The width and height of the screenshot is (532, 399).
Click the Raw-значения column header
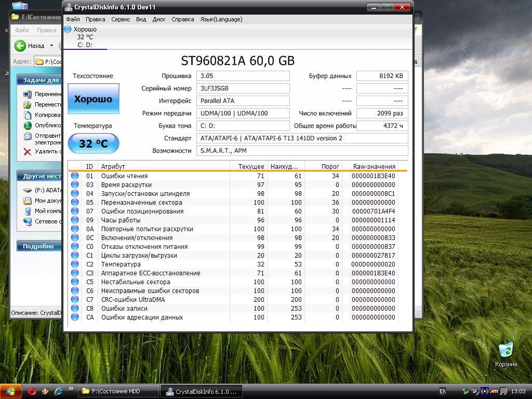tap(370, 166)
